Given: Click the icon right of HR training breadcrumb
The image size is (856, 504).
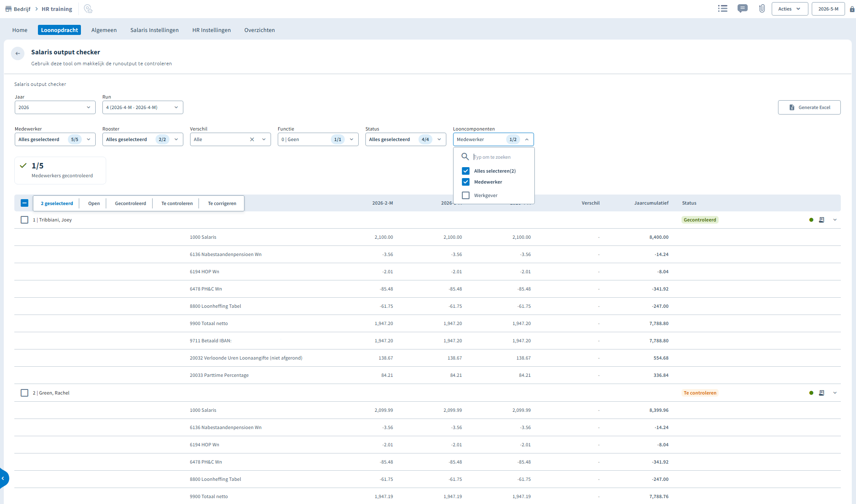Looking at the screenshot, I should (88, 9).
